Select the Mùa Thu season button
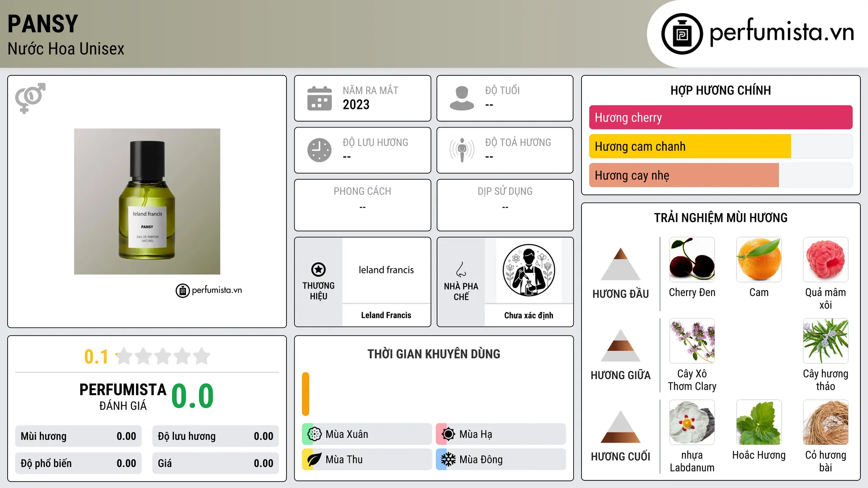Screen dimensions: 868x488 click(367, 460)
